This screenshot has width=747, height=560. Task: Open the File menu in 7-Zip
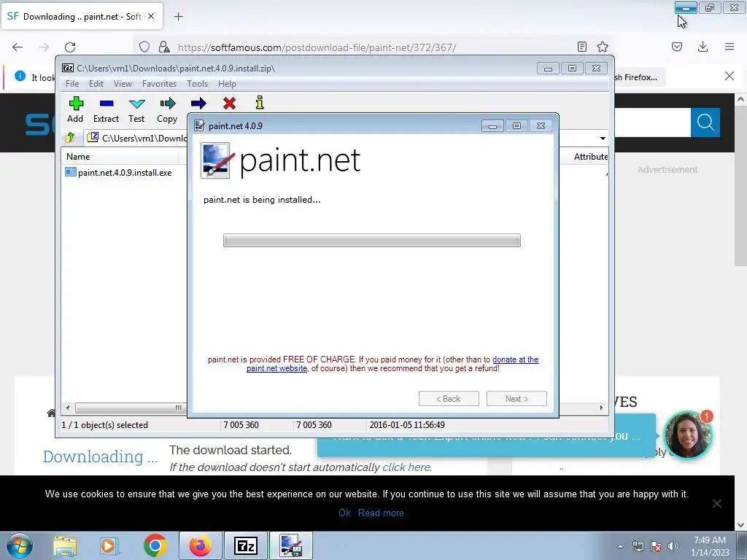click(72, 84)
